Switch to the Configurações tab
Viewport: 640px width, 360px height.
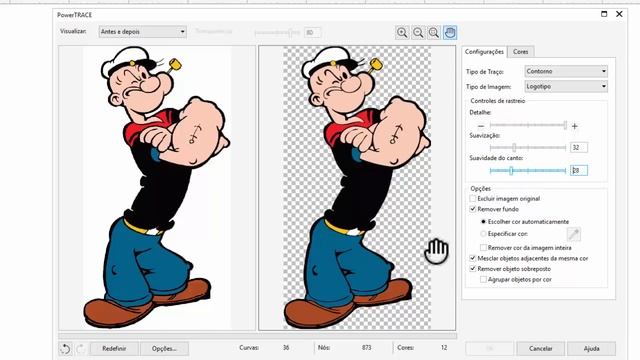pyautogui.click(x=484, y=52)
